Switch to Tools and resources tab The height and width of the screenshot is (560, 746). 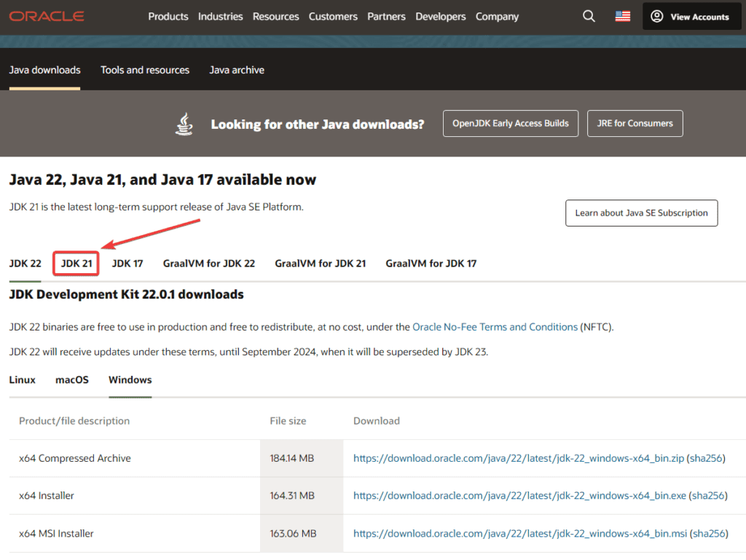[145, 70]
